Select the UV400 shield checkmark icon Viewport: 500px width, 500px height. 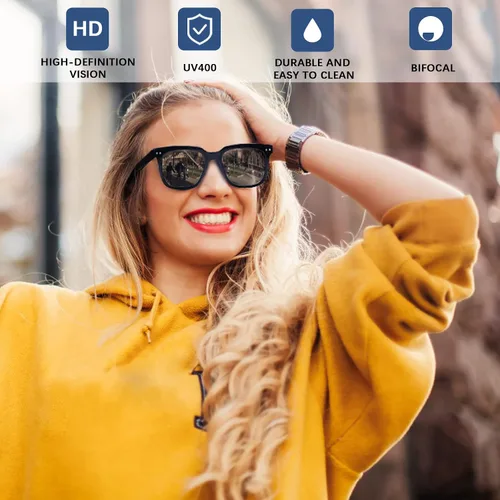coord(199,29)
